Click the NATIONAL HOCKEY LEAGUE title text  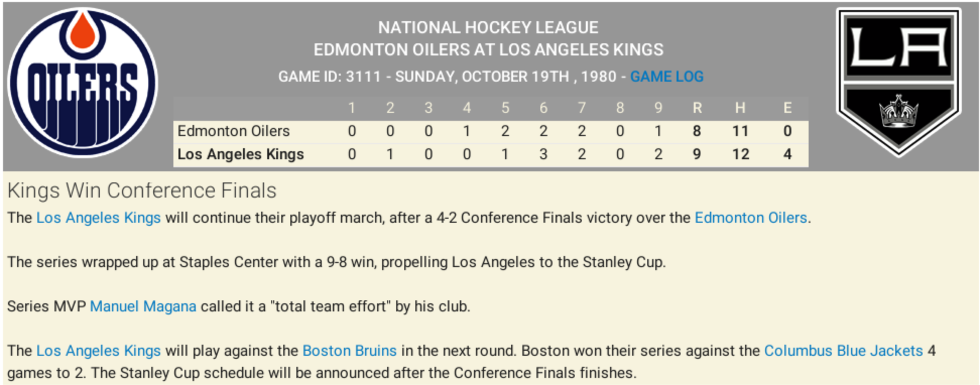tap(488, 27)
